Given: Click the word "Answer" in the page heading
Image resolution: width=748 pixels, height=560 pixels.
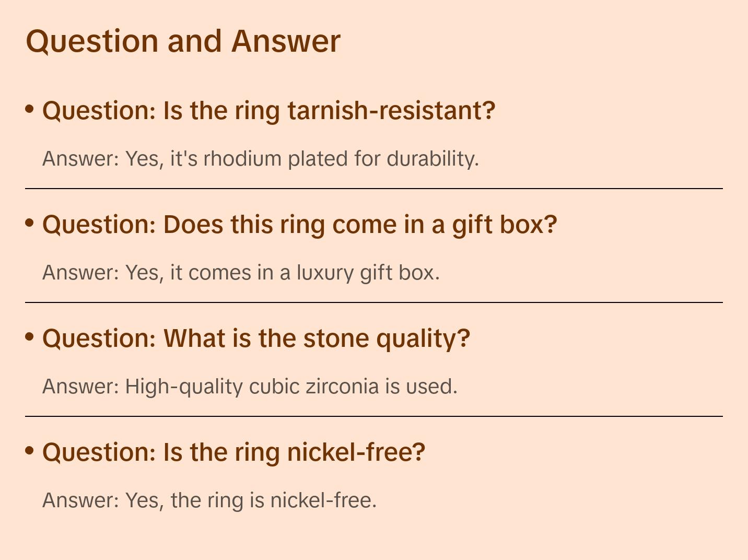Looking at the screenshot, I should pyautogui.click(x=286, y=41).
